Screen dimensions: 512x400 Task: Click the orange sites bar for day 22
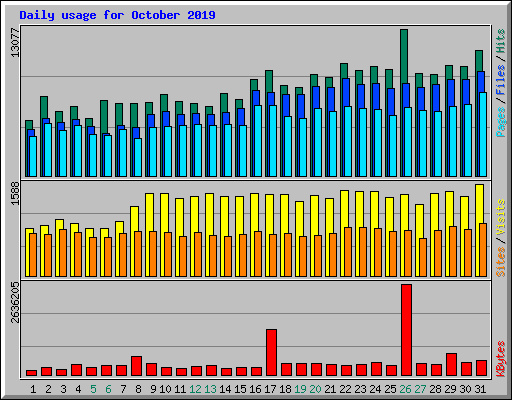348,252
